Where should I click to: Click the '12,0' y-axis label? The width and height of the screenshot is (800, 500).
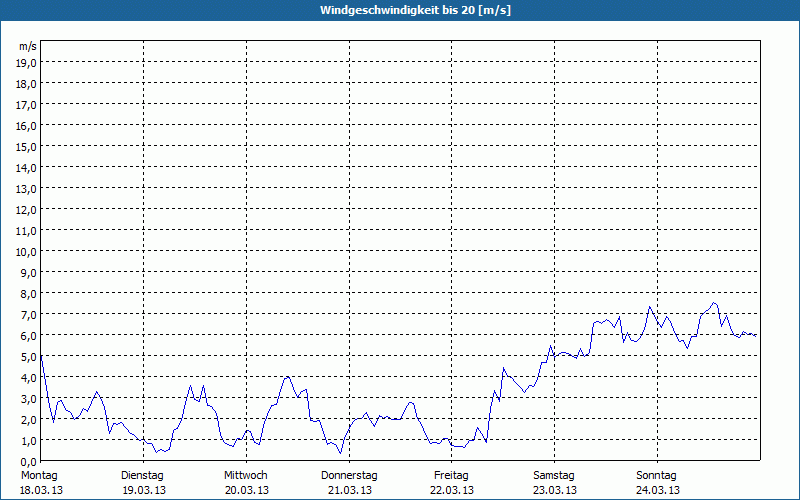[x=27, y=210]
